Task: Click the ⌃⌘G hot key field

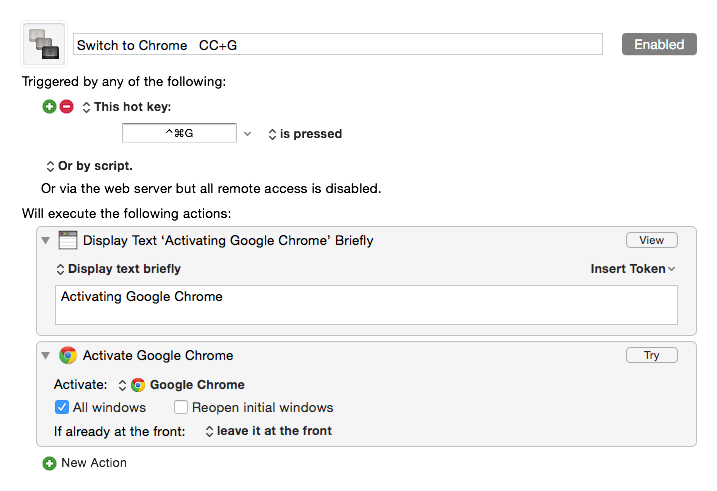Action: pos(179,133)
